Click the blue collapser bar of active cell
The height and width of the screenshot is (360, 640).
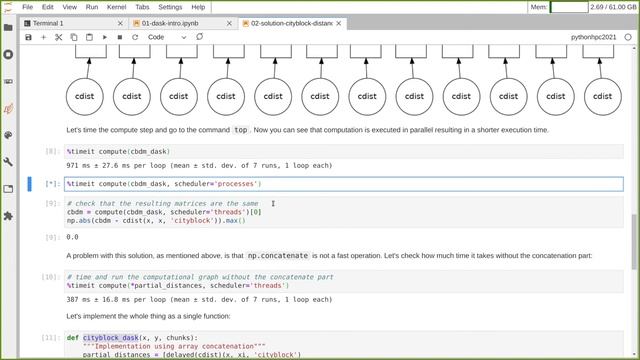tap(29, 184)
